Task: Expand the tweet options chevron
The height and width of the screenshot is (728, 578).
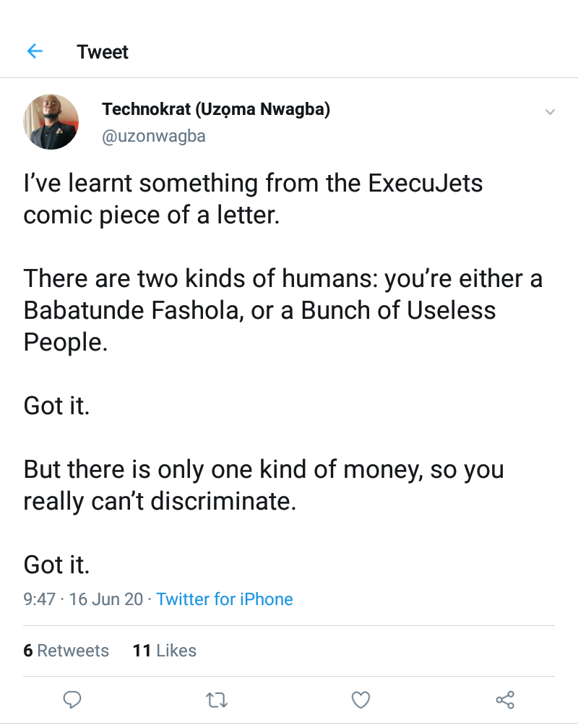Action: [x=550, y=112]
